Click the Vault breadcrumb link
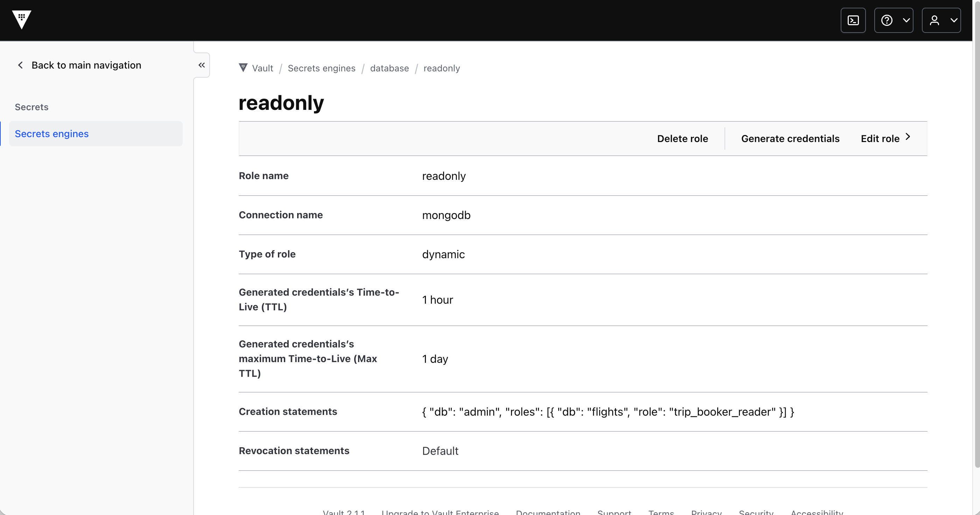Screen dimensions: 980x515 click(x=262, y=68)
